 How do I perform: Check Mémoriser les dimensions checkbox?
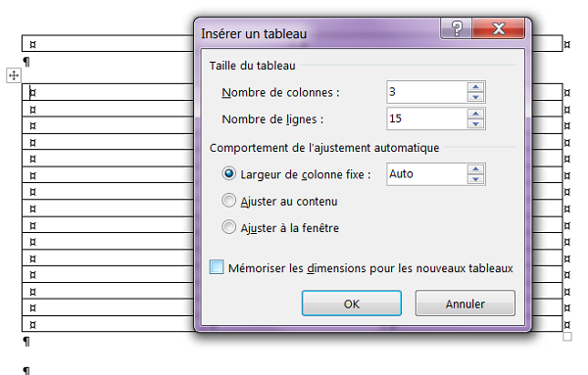click(x=217, y=267)
